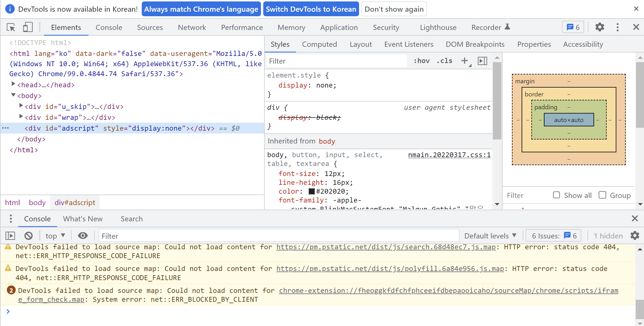The image size is (644, 326).
Task: Click Switch DevTools to Korean button
Action: pyautogui.click(x=311, y=9)
